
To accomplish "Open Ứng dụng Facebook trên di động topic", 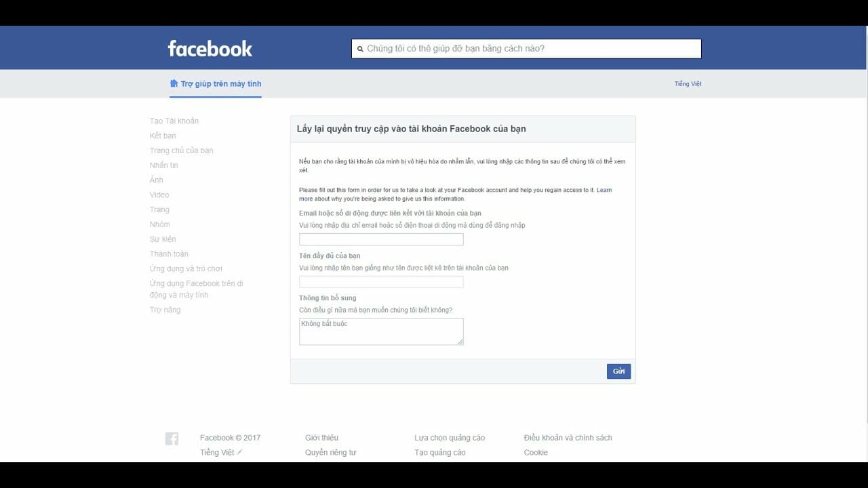I will 196,289.
